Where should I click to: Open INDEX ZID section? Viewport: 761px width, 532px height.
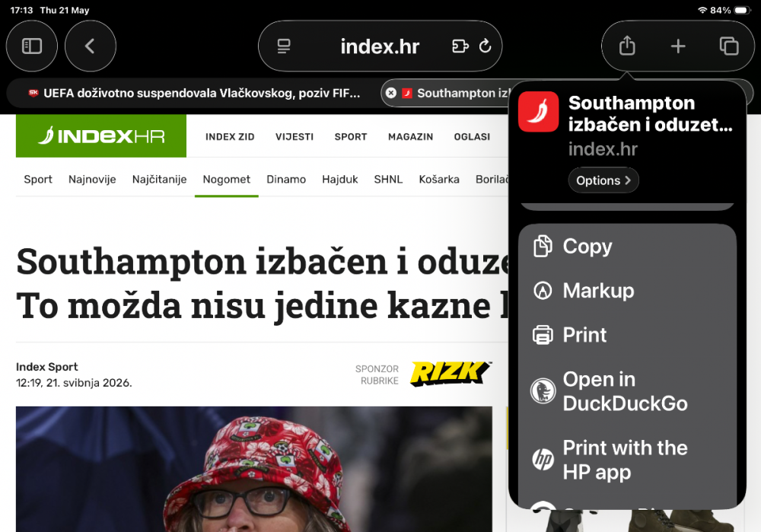230,137
